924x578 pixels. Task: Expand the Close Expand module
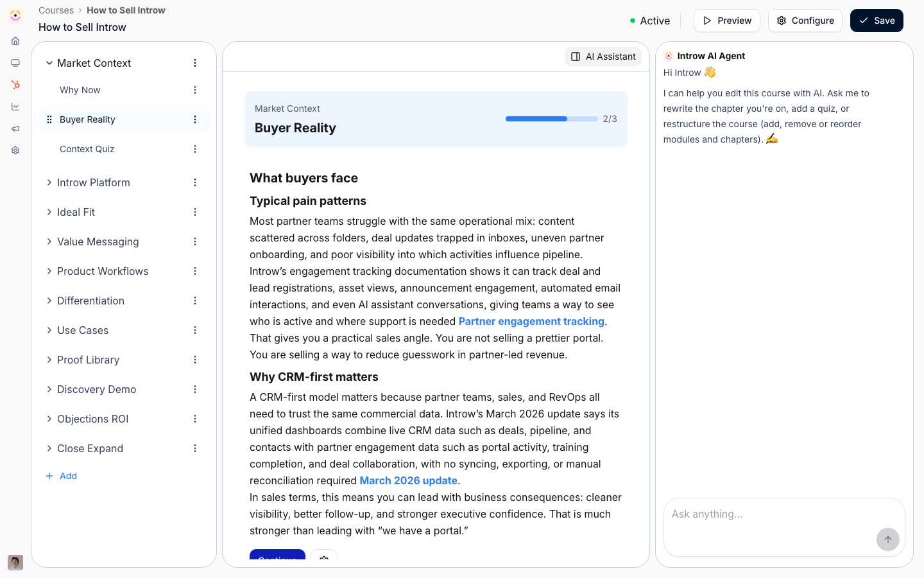49,448
